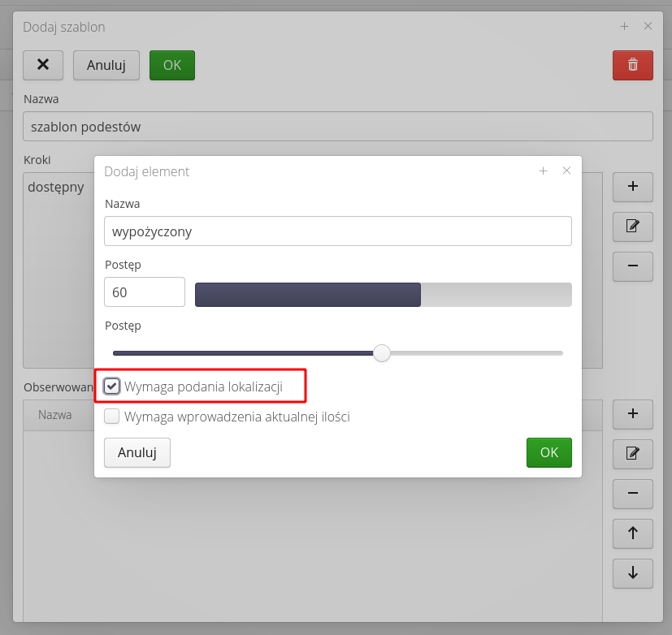Remove a step with Kroki minus icon
672x635 pixels.
click(632, 266)
